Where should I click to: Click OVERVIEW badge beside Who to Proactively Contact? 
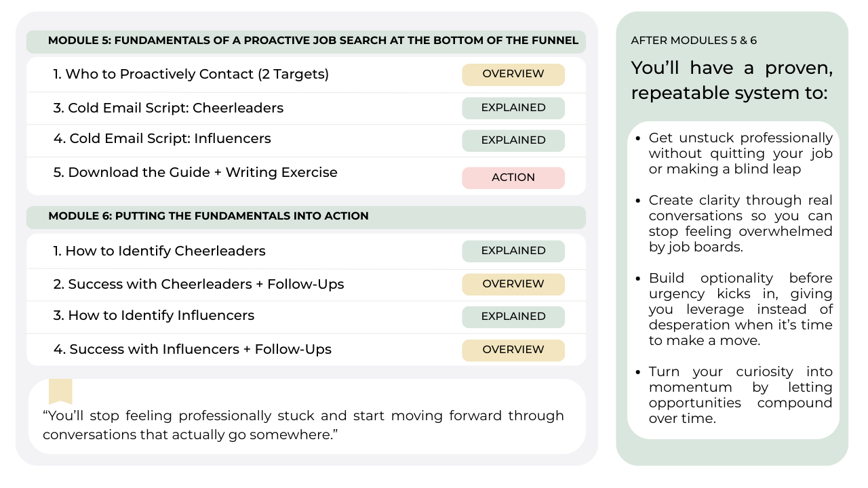pyautogui.click(x=513, y=75)
